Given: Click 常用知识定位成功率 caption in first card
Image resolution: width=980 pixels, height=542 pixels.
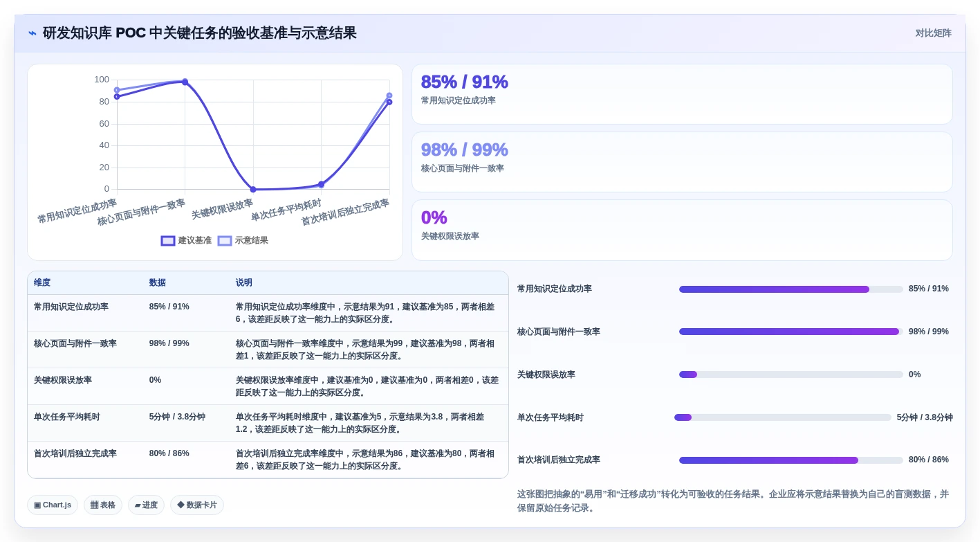Looking at the screenshot, I should (459, 100).
